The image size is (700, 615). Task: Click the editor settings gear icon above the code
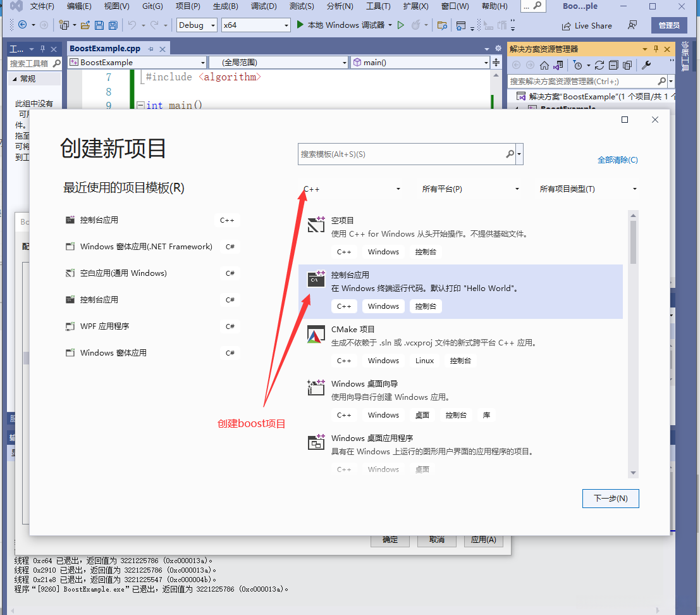(498, 48)
